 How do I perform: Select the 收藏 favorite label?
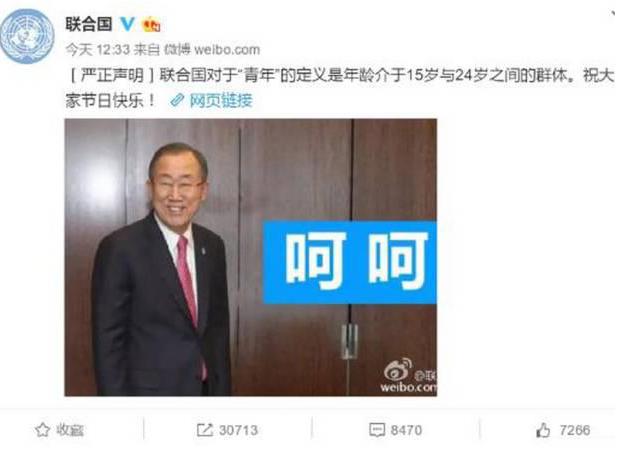click(70, 430)
